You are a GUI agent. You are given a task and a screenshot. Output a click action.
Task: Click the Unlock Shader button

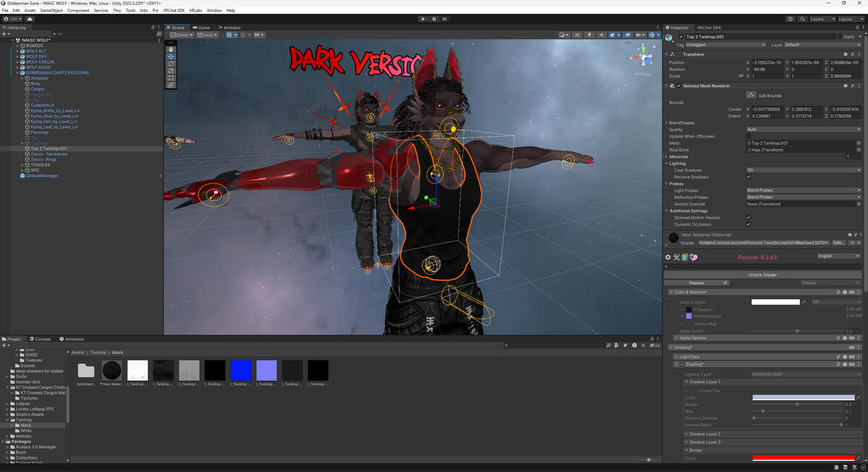tap(762, 275)
